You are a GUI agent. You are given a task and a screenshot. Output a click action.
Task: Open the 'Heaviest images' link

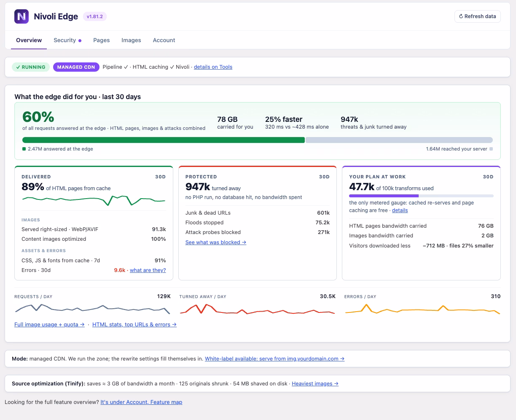tap(315, 384)
